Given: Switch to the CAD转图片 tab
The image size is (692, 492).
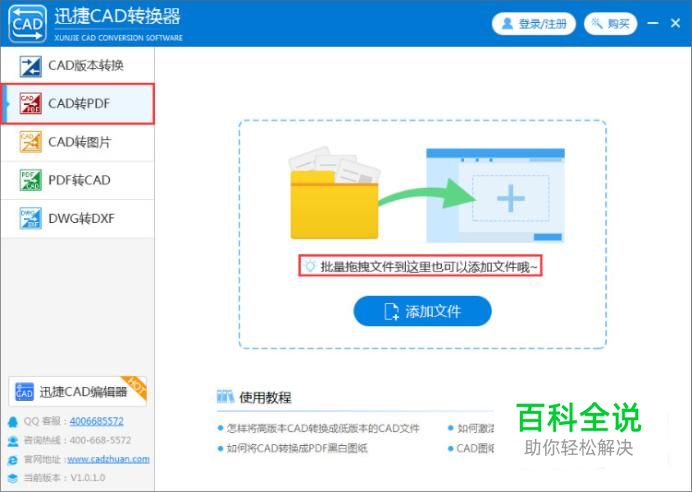Looking at the screenshot, I should 78,142.
